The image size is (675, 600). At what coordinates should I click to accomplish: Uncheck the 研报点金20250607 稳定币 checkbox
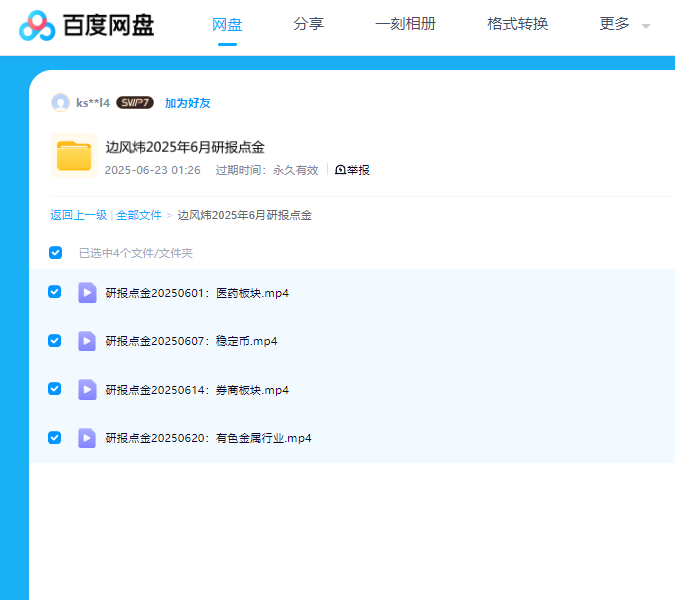pos(55,341)
